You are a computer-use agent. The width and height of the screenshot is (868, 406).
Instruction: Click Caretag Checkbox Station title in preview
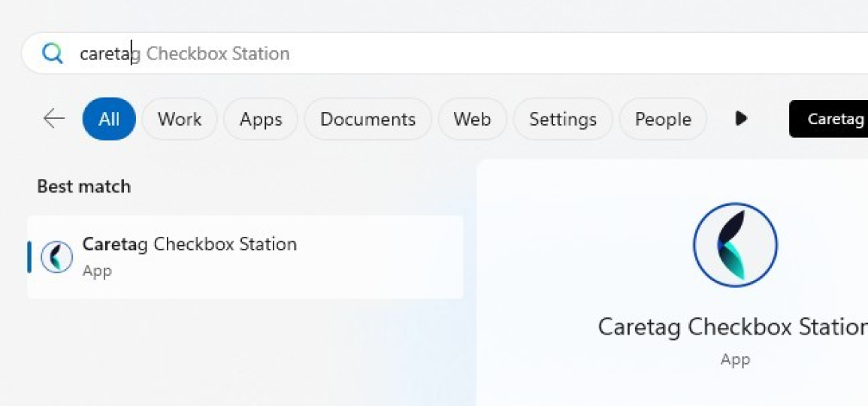(x=733, y=327)
